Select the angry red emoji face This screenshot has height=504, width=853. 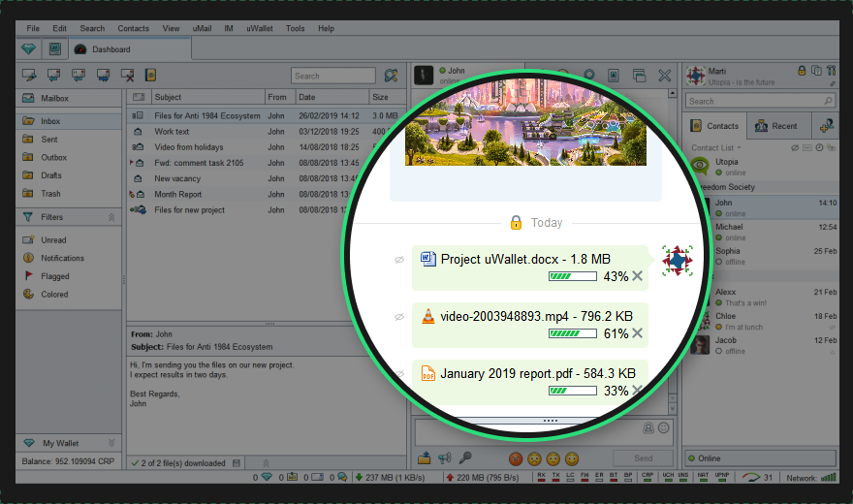516,458
